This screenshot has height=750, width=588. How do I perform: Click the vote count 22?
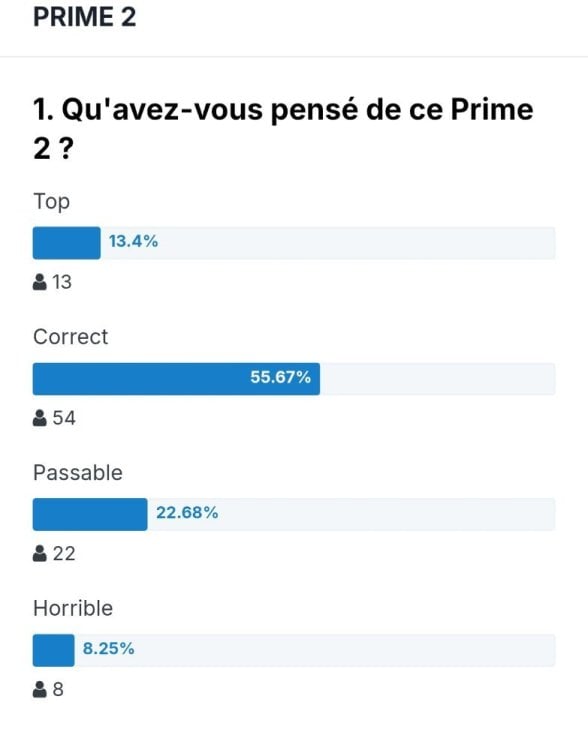[x=64, y=554]
